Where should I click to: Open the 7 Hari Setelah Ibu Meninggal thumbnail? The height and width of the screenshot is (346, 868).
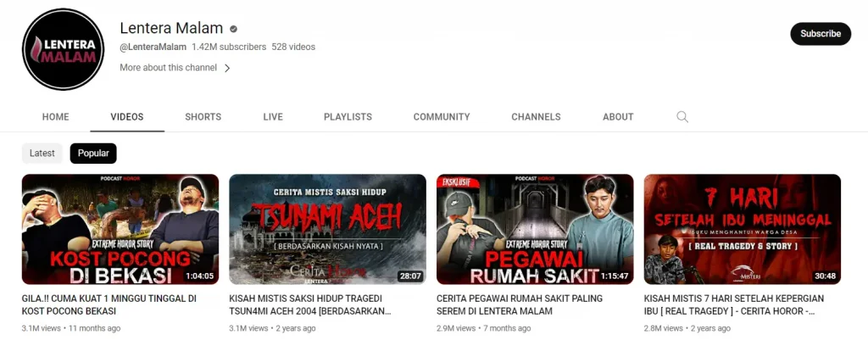click(743, 229)
